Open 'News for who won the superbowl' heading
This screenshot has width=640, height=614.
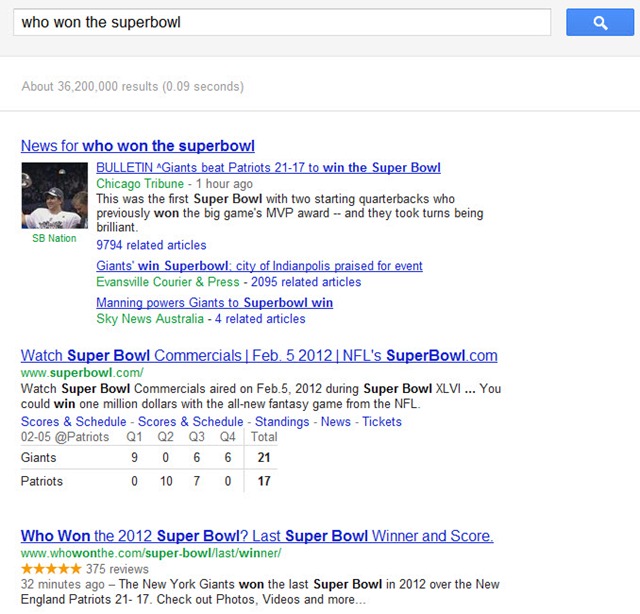pos(137,146)
